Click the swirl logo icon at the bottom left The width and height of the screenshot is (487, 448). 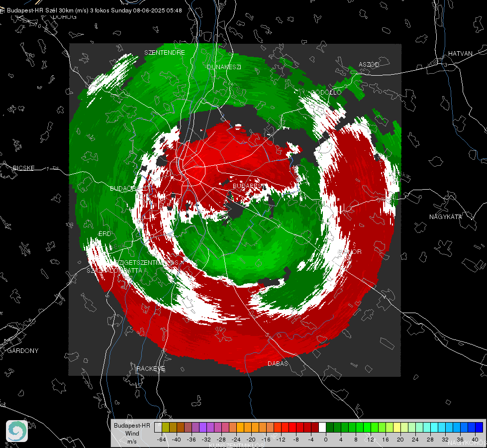[17, 431]
